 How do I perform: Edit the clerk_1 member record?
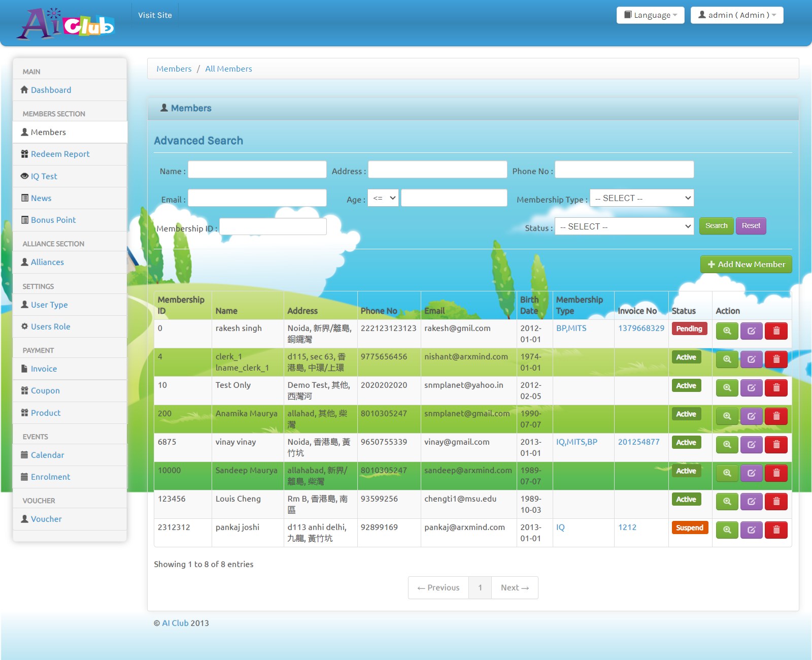pos(751,359)
